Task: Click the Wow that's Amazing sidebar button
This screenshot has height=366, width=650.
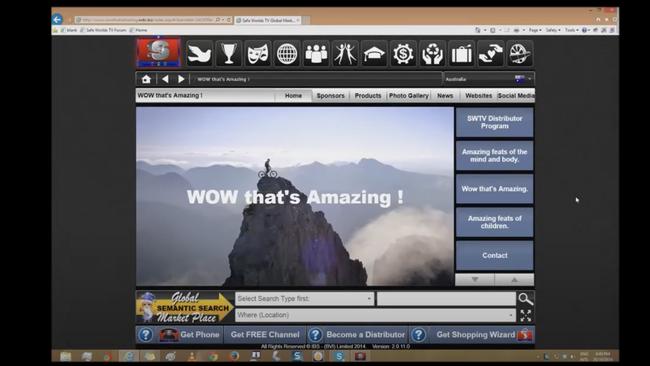Action: pyautogui.click(x=495, y=189)
